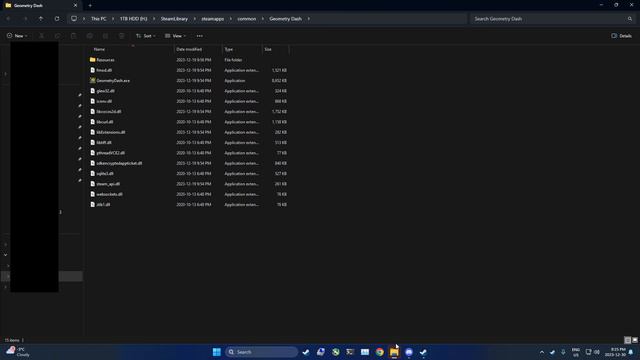
Task: Open Google Chrome from the taskbar
Action: (x=380, y=352)
